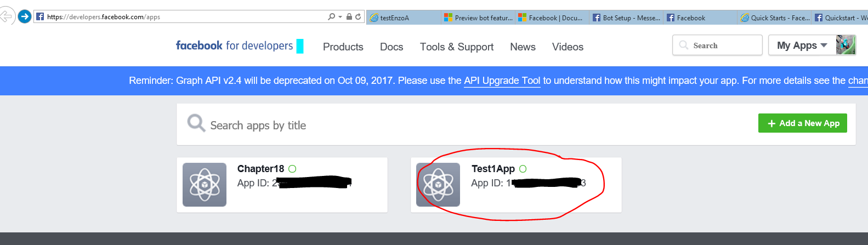This screenshot has width=868, height=245.
Task: Open the Products menu
Action: tap(343, 47)
